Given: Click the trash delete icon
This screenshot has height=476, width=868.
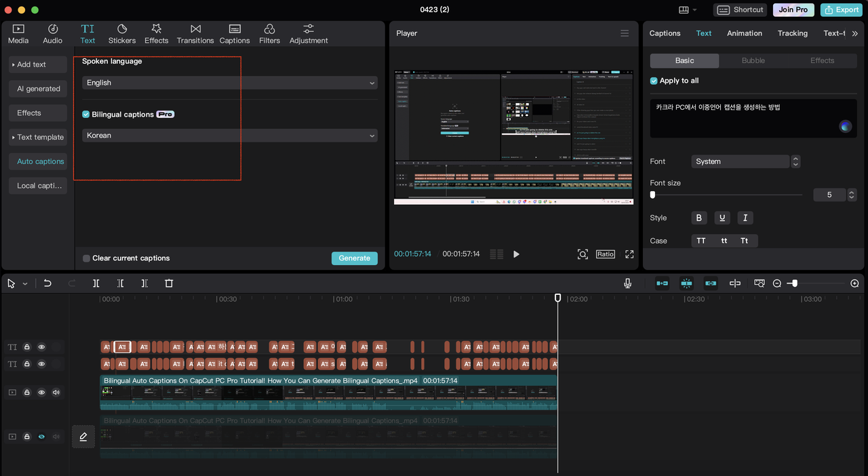Looking at the screenshot, I should pos(169,283).
